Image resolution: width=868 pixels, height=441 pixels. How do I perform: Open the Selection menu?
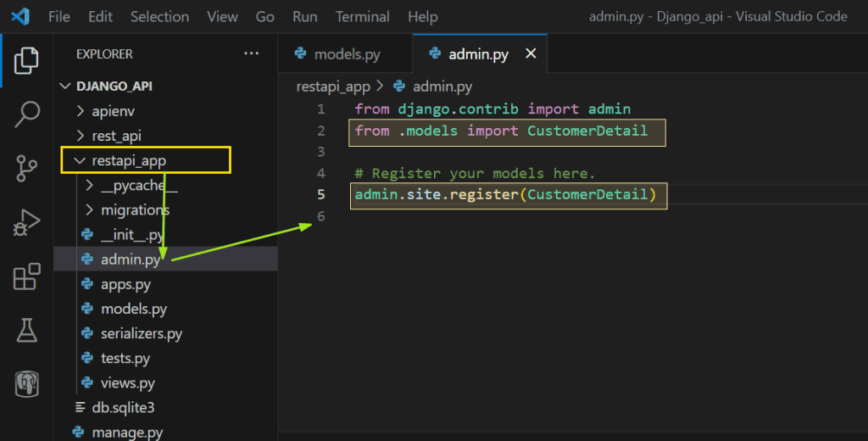tap(160, 17)
